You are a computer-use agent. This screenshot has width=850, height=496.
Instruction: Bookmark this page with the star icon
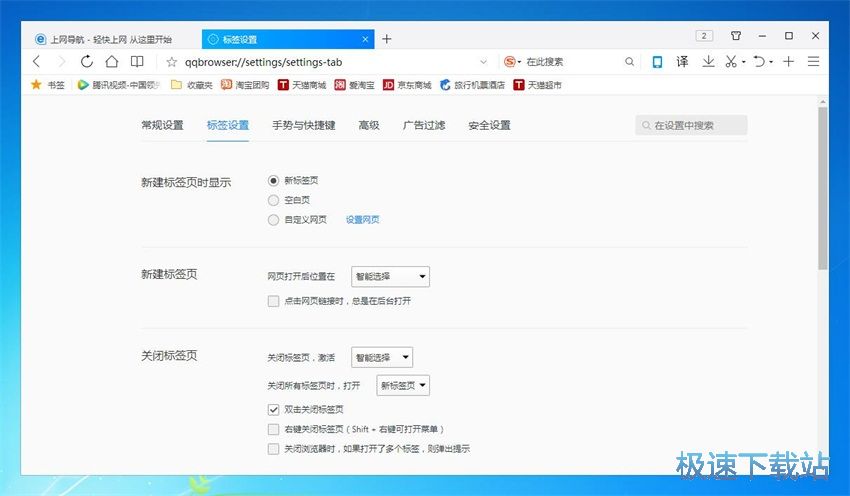172,62
